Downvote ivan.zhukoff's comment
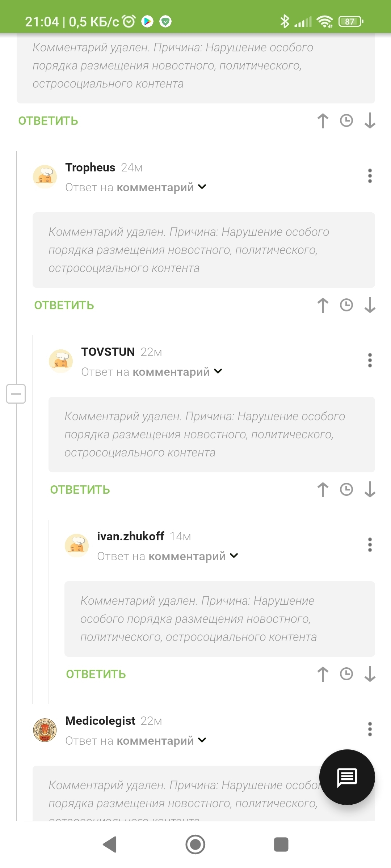 coord(370,674)
